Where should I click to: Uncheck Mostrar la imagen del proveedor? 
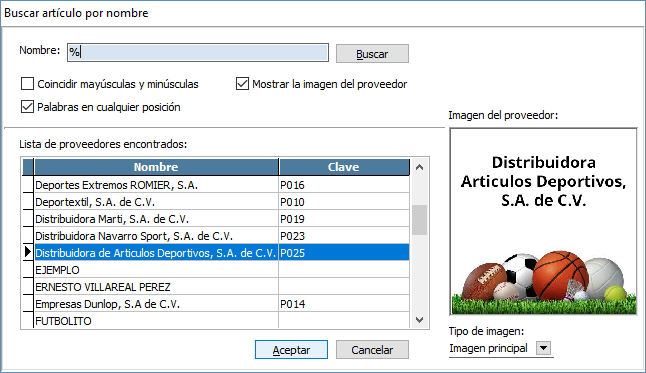(242, 84)
